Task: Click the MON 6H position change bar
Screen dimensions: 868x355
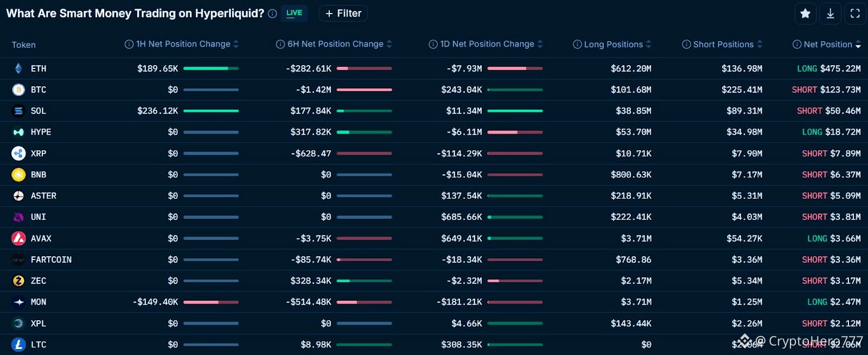Action: 364,302
